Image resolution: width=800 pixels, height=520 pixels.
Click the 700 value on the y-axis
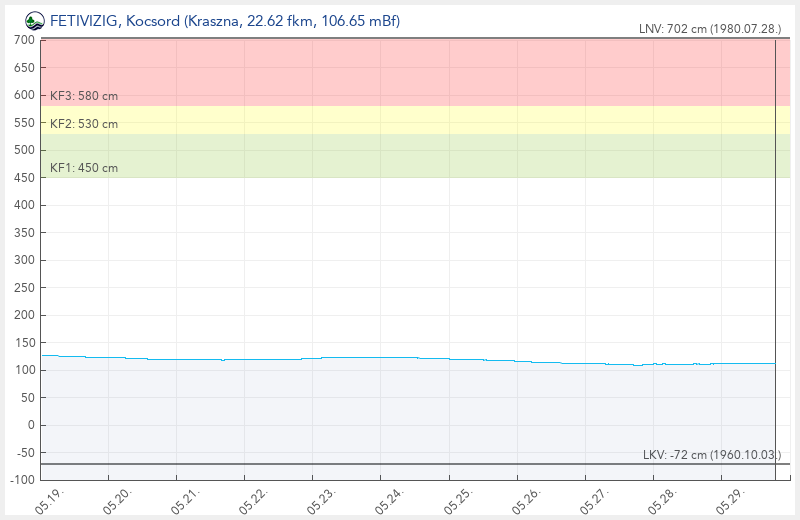pos(24,40)
